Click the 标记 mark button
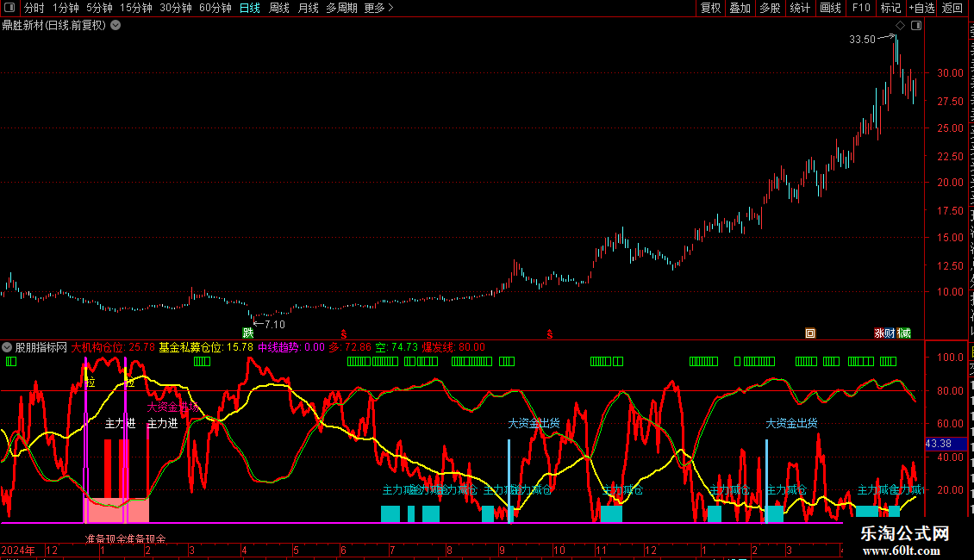Screen dimensions: 974x560 click(890, 8)
